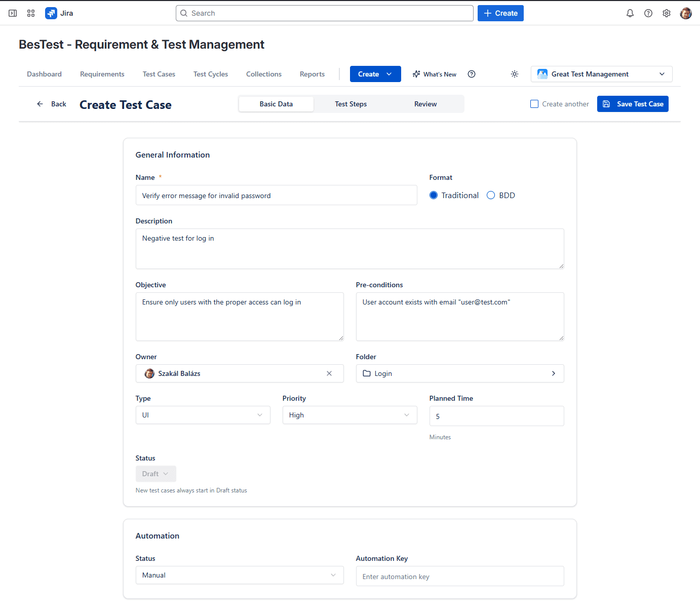700x611 pixels.
Task: Open the help question mark icon
Action: [648, 13]
